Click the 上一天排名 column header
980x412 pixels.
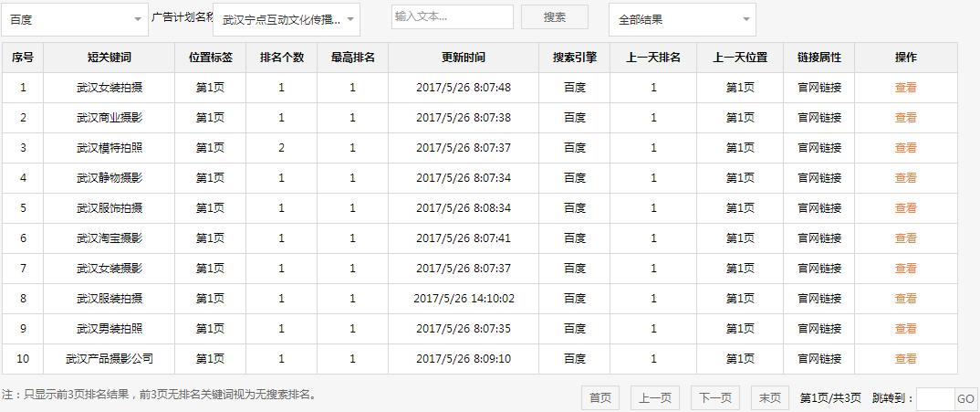pos(653,58)
